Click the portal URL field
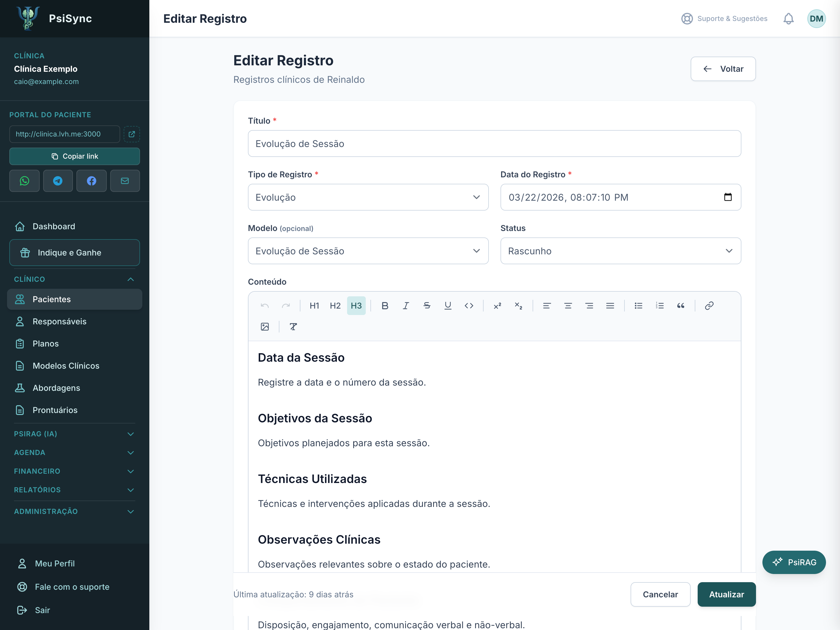 click(64, 134)
